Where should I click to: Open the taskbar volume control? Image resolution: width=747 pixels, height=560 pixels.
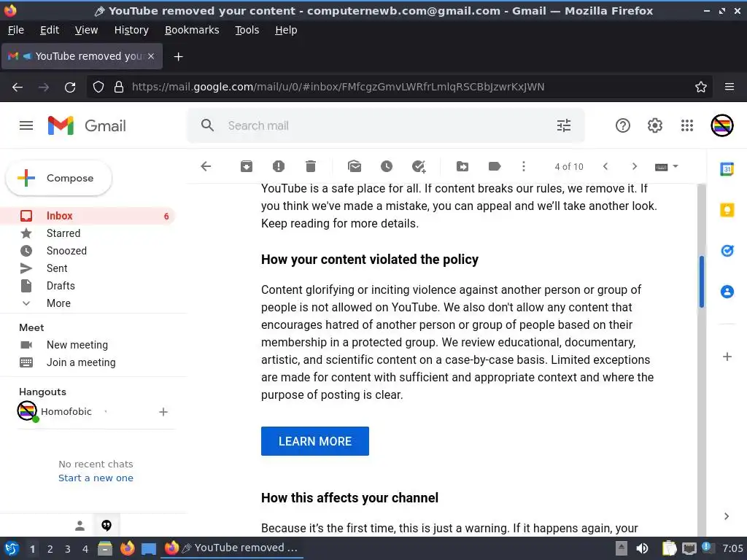point(642,548)
